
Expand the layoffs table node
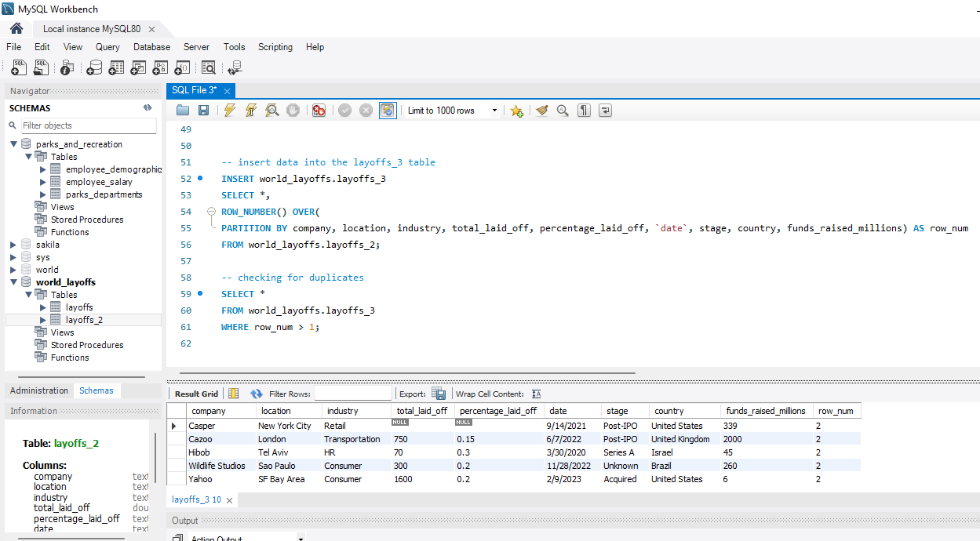(43, 307)
